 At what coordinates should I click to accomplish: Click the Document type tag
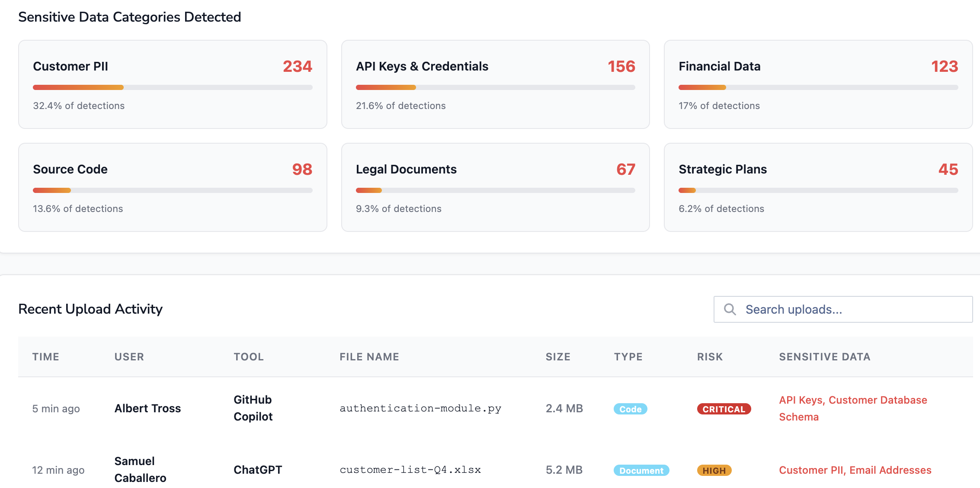pos(641,471)
